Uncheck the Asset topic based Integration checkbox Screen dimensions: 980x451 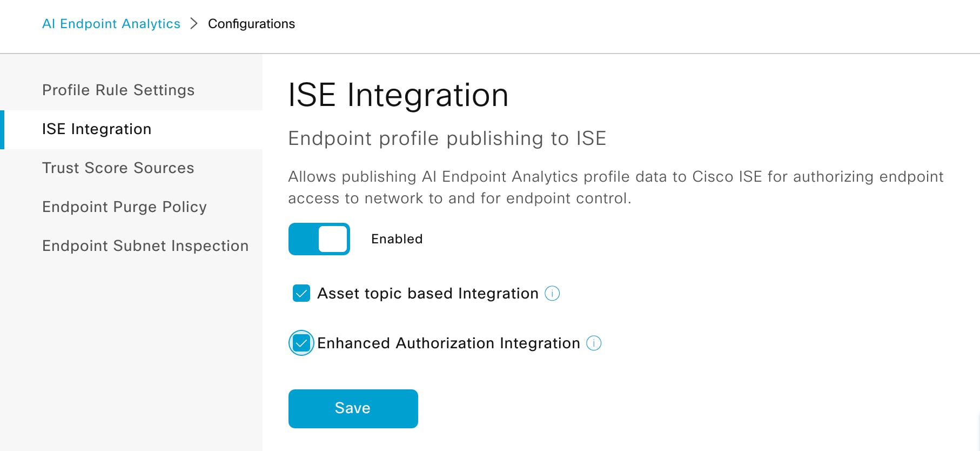coord(301,293)
